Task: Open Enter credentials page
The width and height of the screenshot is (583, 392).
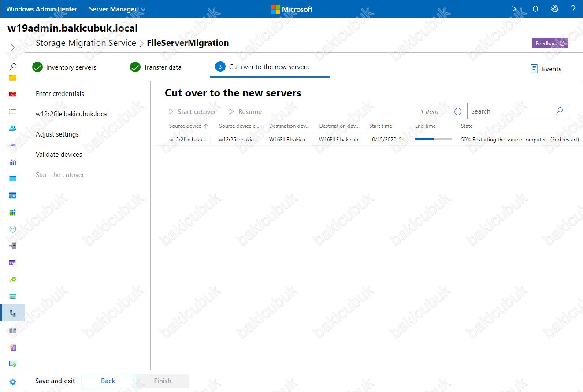Action: click(x=60, y=94)
